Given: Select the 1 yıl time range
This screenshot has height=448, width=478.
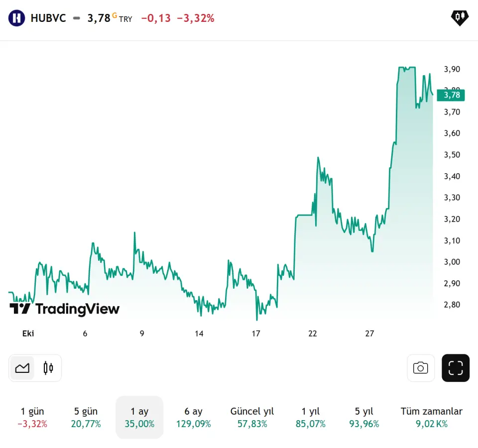Looking at the screenshot, I should pos(311,417).
